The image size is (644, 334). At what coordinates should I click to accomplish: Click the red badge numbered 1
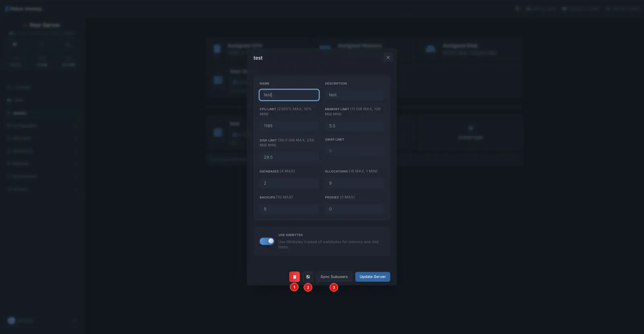294,287
